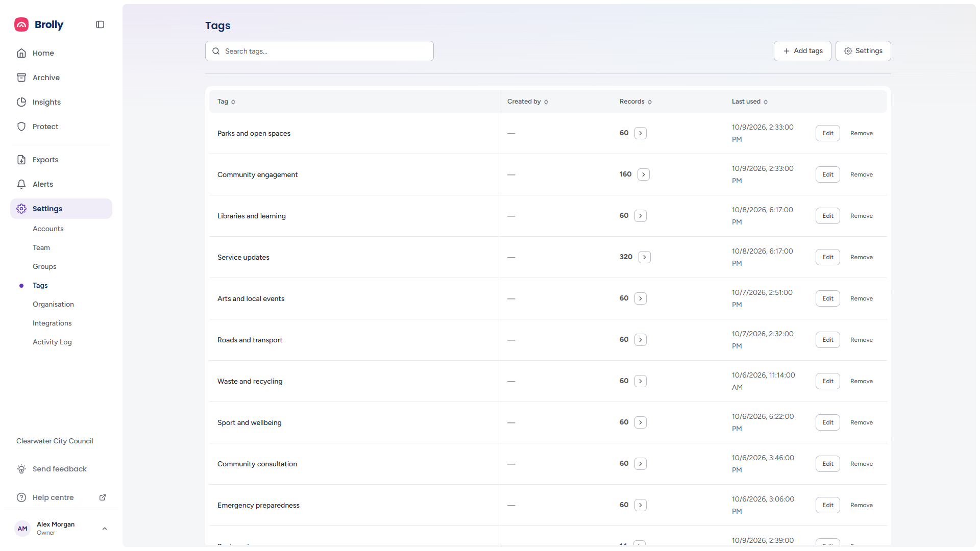The height and width of the screenshot is (551, 980).
Task: Click the Help centre external-link icon
Action: [103, 497]
